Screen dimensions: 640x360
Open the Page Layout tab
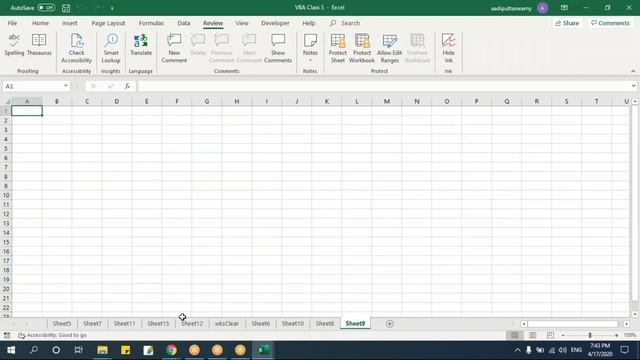(x=108, y=23)
